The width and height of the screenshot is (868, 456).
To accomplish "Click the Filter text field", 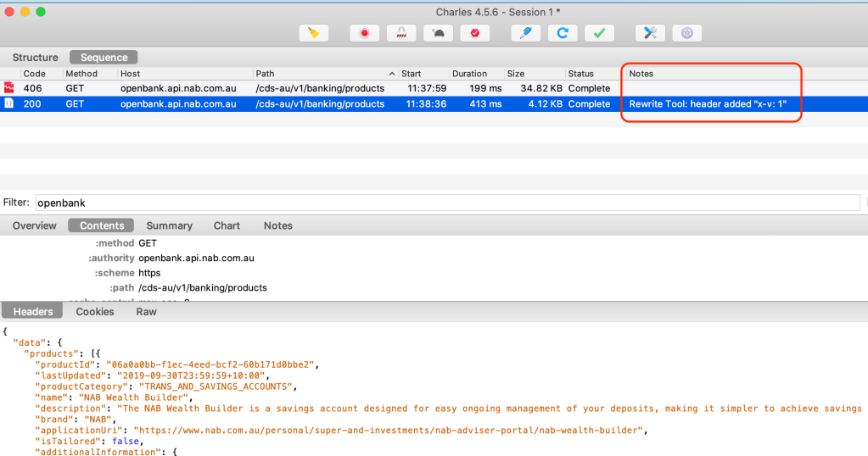I will (447, 203).
